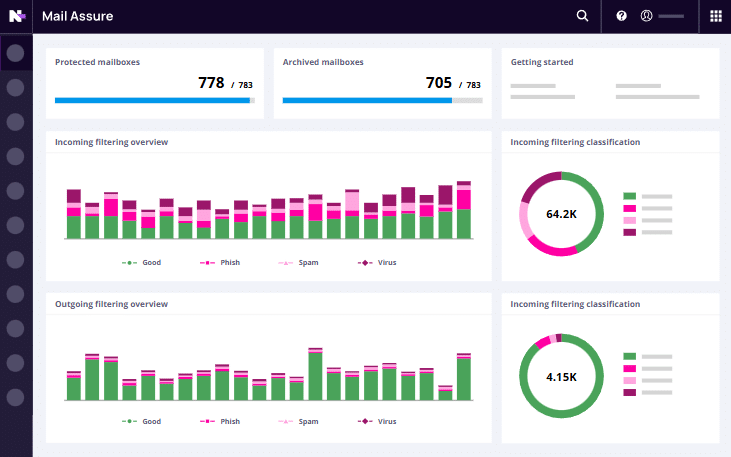Screen dimensions: 731x457
Task: Click the N-able logo icon
Action: point(16,16)
